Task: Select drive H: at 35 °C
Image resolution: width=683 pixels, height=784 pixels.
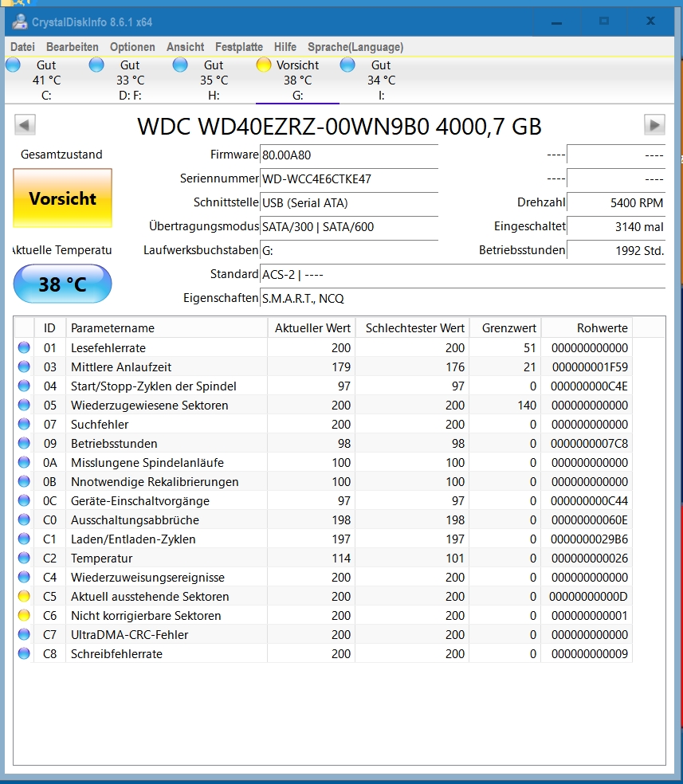Action: coord(214,80)
